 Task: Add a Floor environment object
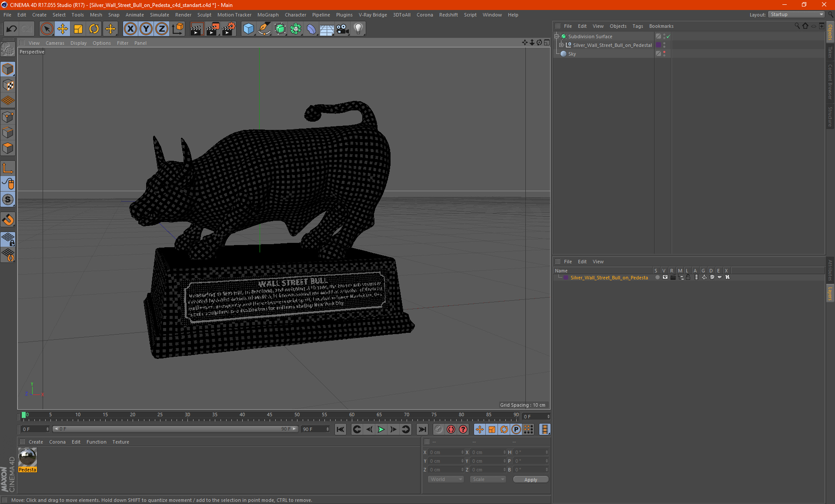[327, 29]
